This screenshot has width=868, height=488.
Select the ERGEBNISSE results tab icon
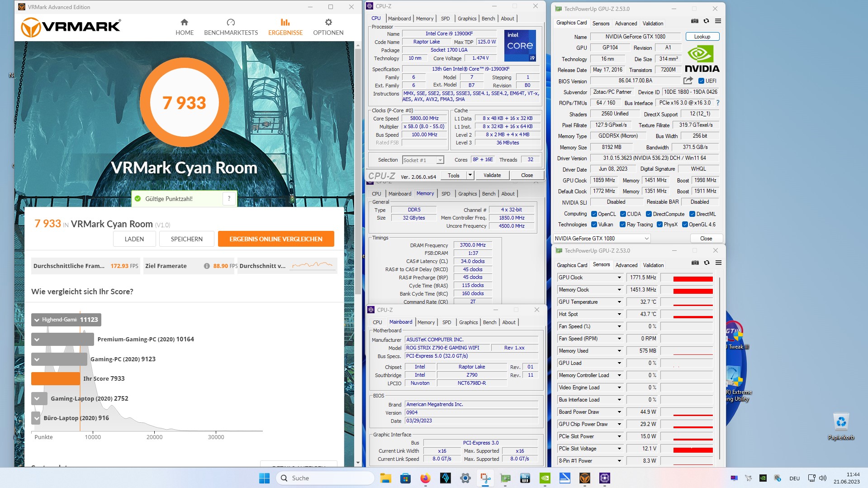pyautogui.click(x=285, y=22)
